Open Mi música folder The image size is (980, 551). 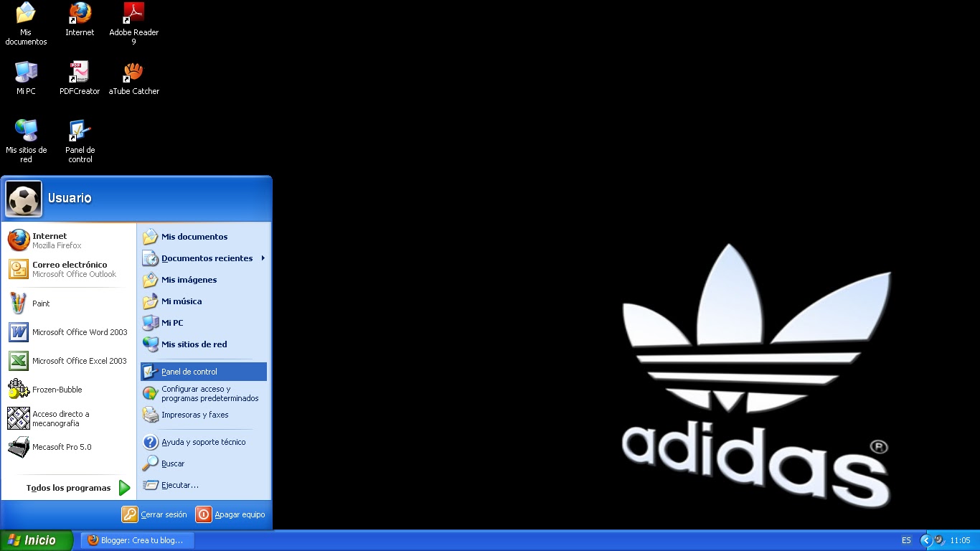204,301
